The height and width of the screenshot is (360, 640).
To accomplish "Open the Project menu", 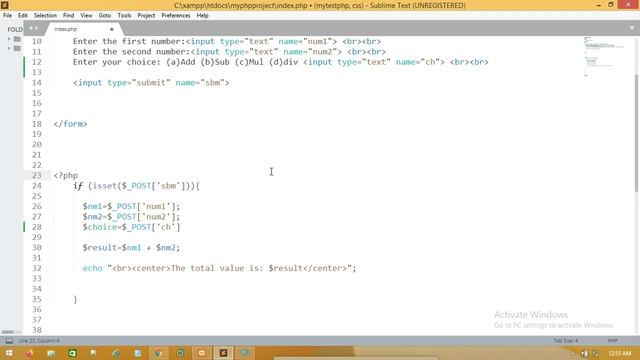I will tap(146, 16).
